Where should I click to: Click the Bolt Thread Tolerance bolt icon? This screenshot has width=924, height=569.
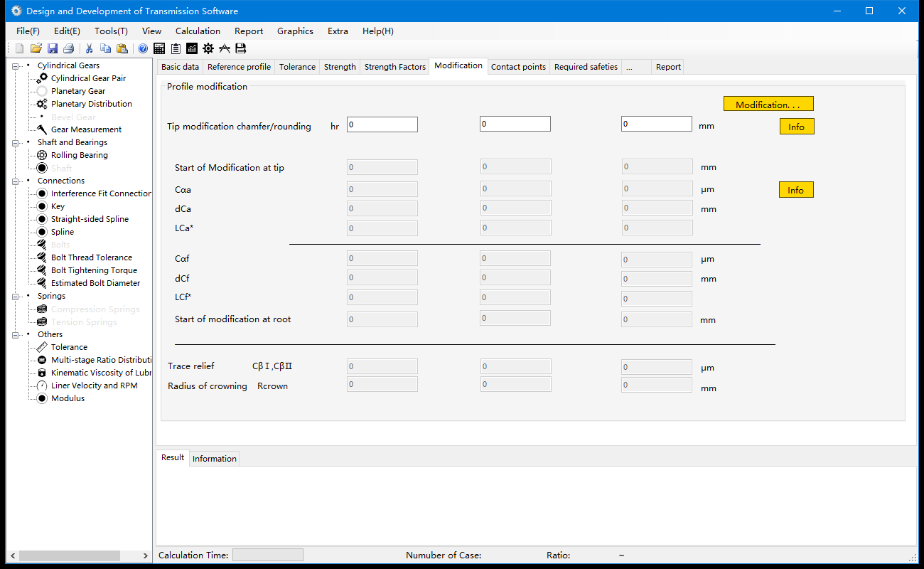(42, 257)
